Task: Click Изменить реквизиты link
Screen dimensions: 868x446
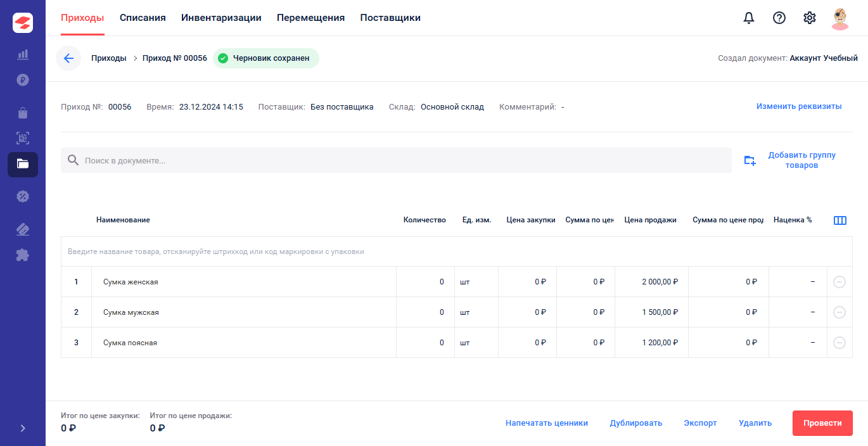Action: pos(799,106)
